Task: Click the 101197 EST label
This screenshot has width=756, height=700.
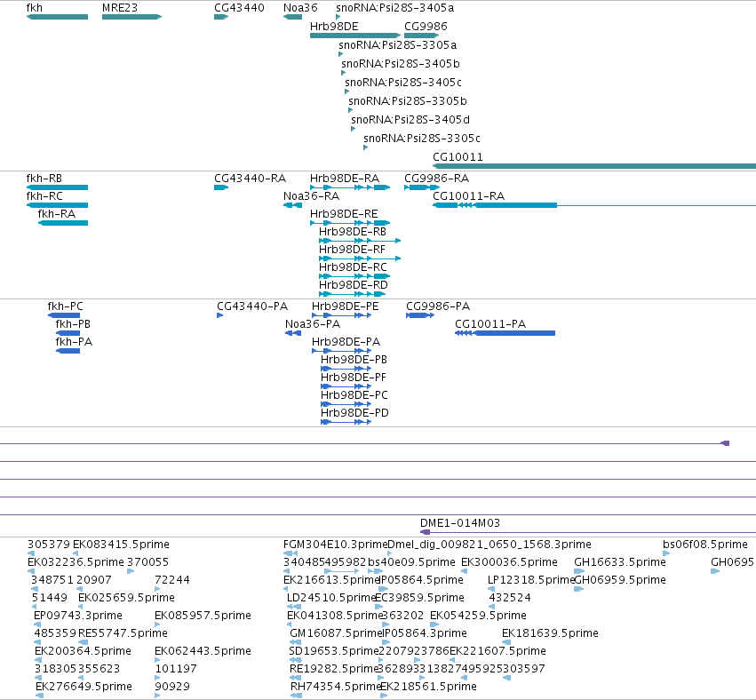Action: pyautogui.click(x=176, y=669)
